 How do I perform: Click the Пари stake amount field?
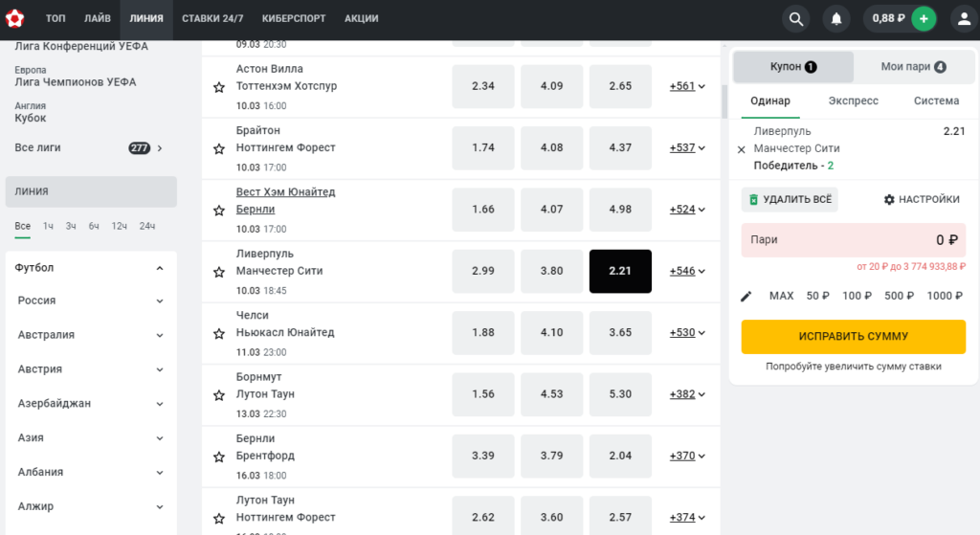coord(853,240)
